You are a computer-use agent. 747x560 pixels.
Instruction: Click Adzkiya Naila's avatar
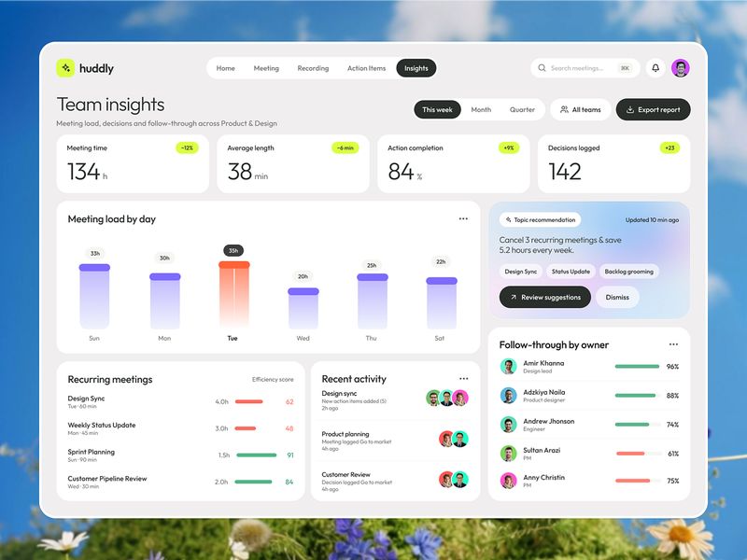[x=508, y=395]
